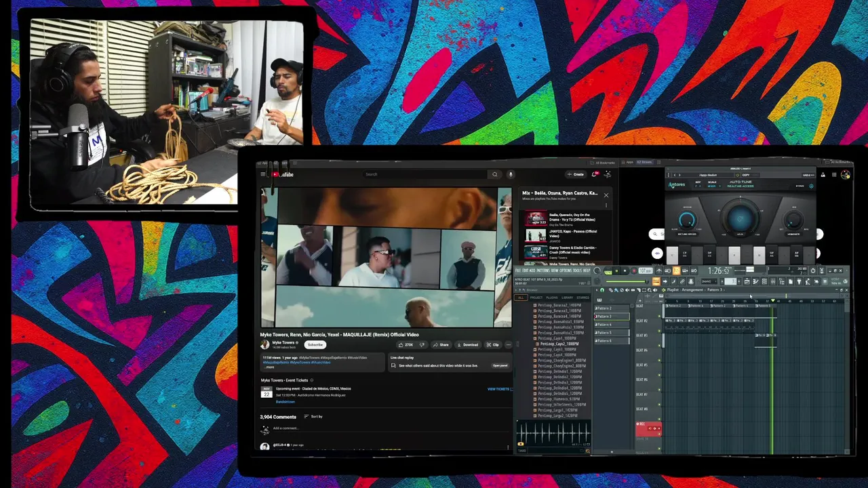Switch browser to PLUGINS tab
Image resolution: width=868 pixels, height=488 pixels.
[x=552, y=298]
